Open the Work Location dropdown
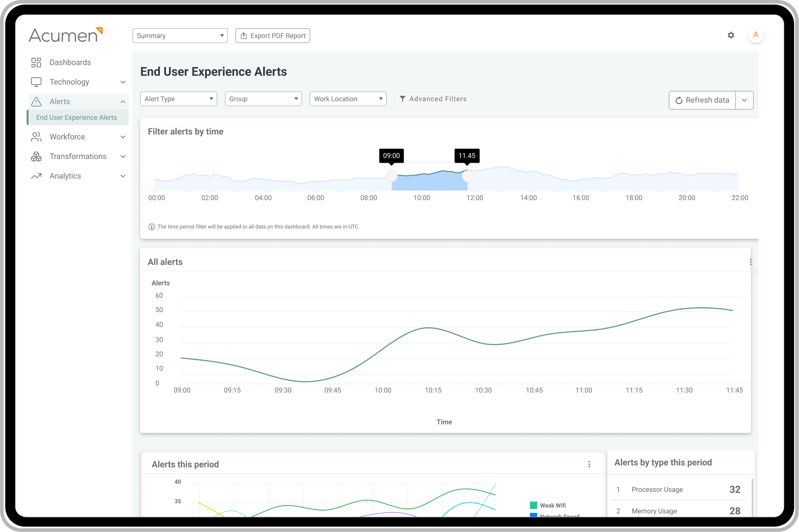This screenshot has width=799, height=532. click(348, 99)
